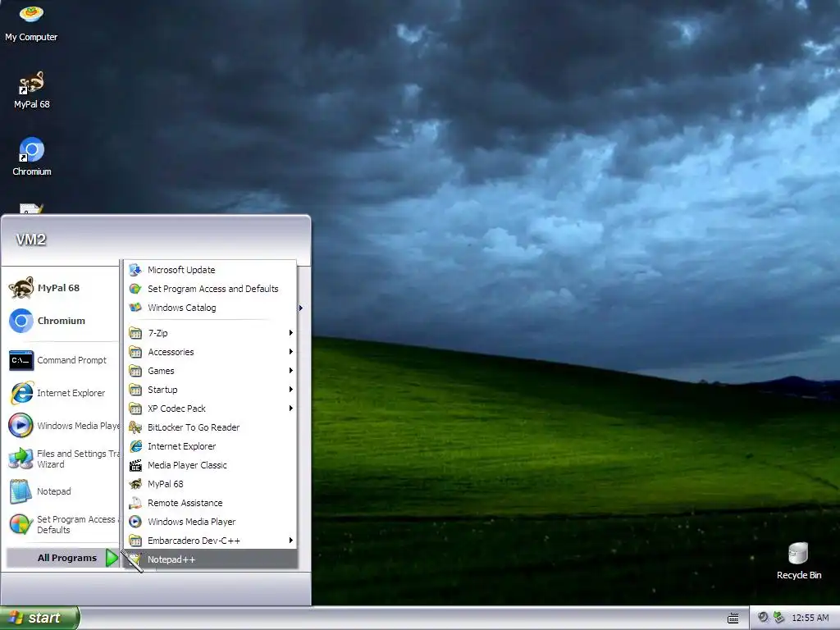Screen dimensions: 840x630
Task: Click Internet Explorer icon in left Start column
Action: [21, 393]
